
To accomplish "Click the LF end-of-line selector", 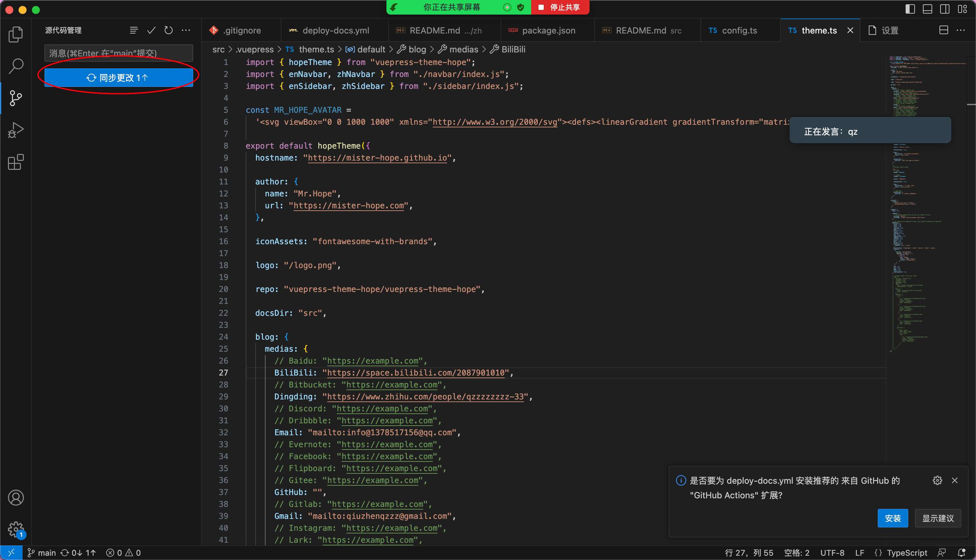I will (x=859, y=553).
